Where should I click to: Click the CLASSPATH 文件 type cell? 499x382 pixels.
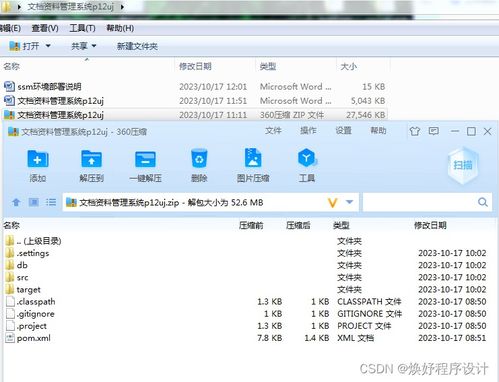click(x=369, y=302)
